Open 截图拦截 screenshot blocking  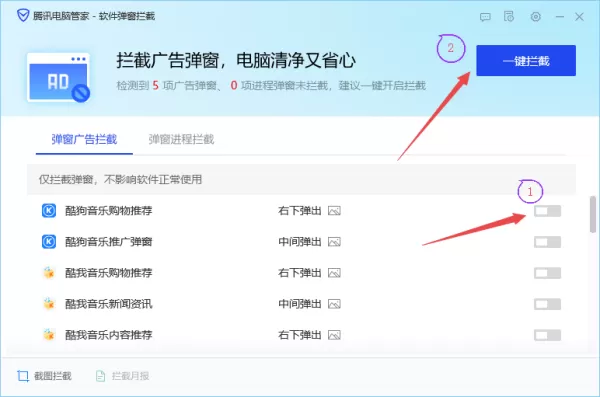tap(44, 376)
